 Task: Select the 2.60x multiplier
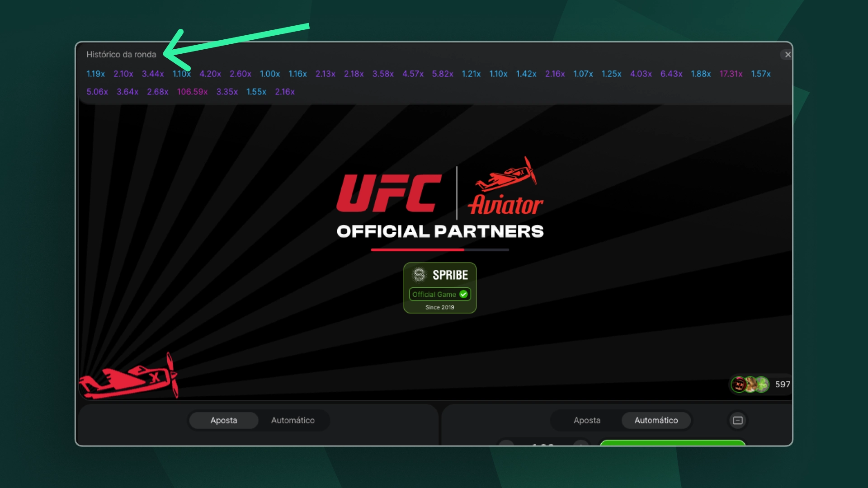click(x=241, y=74)
